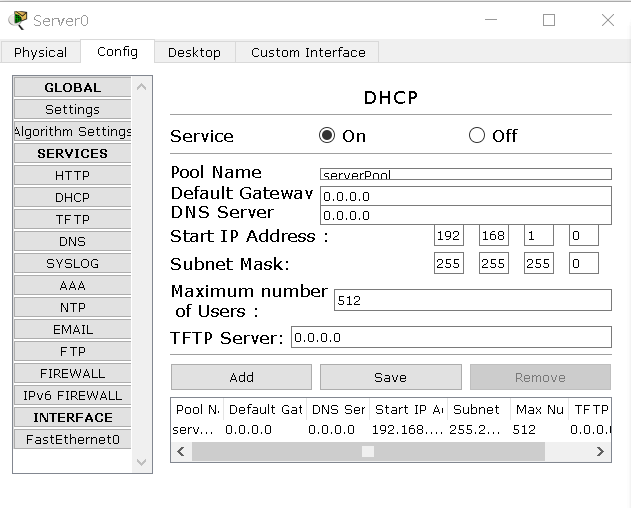Open the Desktop tab
The height and width of the screenshot is (508, 631).
[194, 52]
